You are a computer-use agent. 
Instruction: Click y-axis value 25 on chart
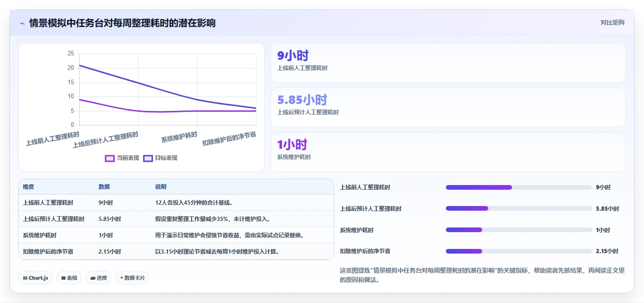coord(71,54)
